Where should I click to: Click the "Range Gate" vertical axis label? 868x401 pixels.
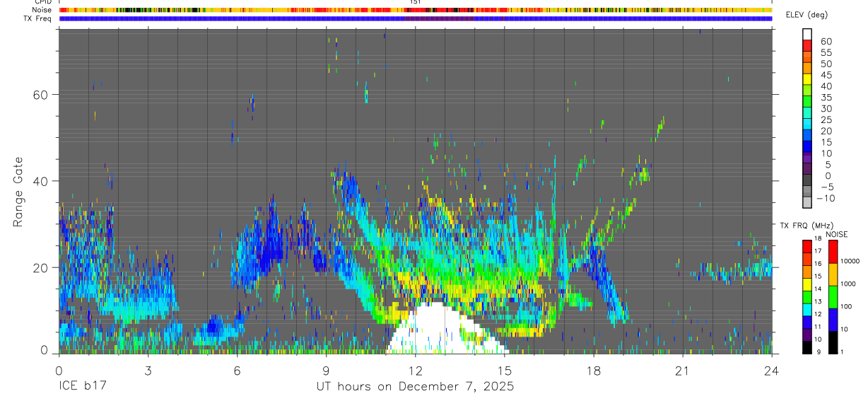point(18,192)
